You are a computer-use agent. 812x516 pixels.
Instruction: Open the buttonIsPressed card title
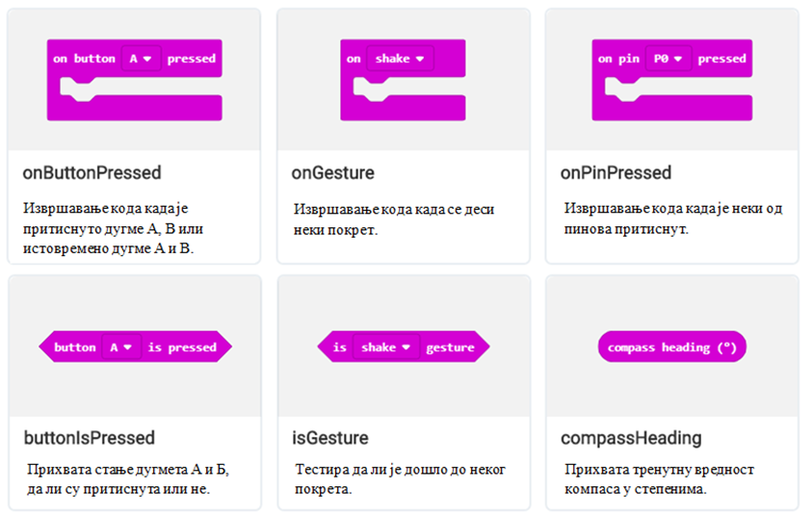pyautogui.click(x=89, y=438)
